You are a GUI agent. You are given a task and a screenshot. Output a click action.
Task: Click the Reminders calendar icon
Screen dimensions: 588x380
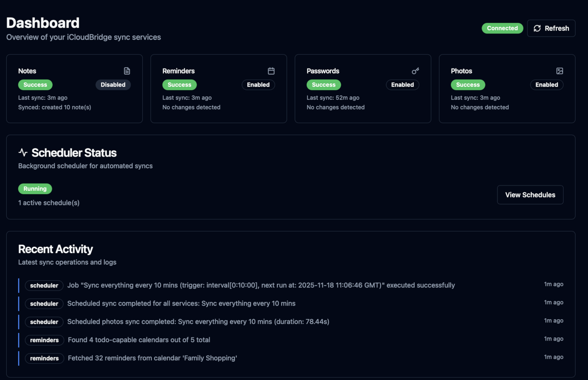coord(271,71)
